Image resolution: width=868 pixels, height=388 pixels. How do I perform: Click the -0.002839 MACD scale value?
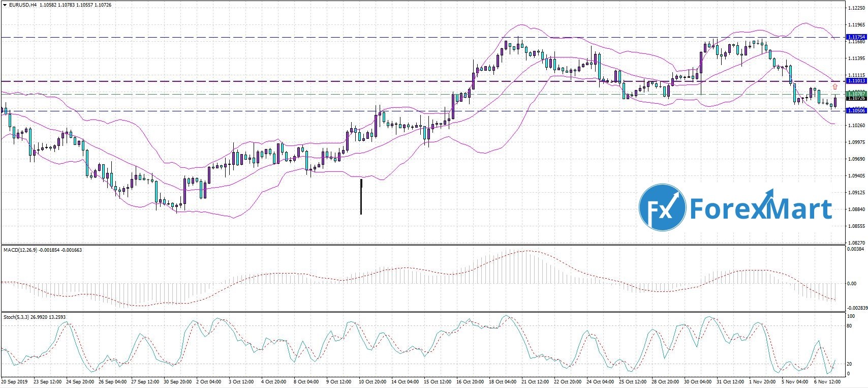point(856,308)
